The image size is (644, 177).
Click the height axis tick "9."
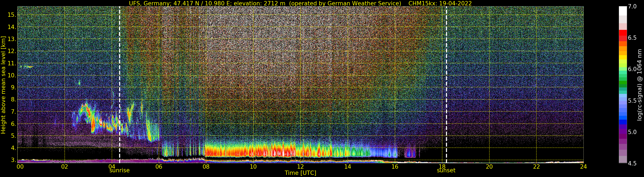point(13,87)
